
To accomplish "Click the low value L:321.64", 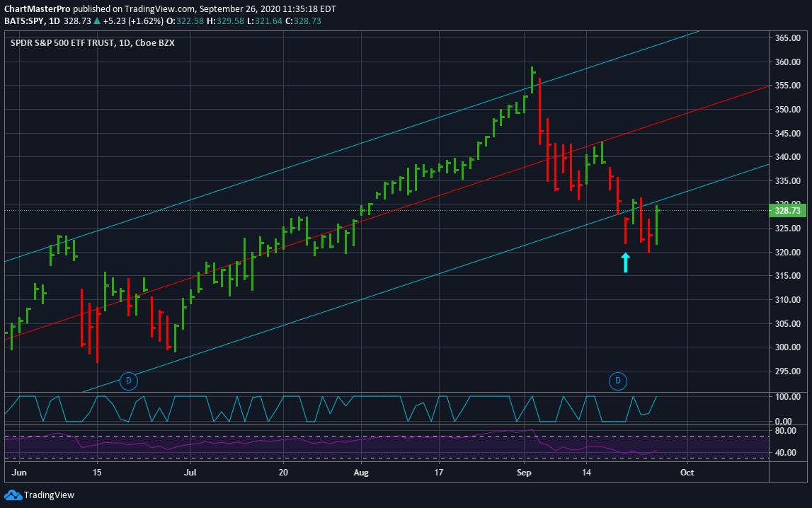I will (x=265, y=21).
